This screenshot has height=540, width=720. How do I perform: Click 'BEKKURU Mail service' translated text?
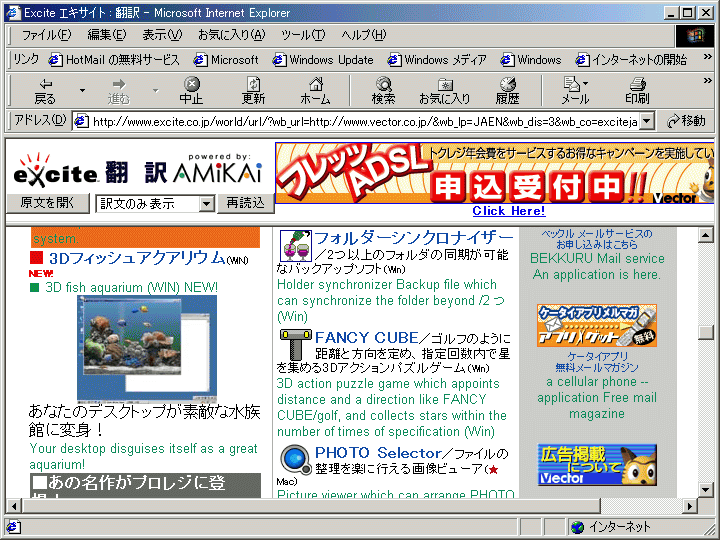pyautogui.click(x=597, y=259)
